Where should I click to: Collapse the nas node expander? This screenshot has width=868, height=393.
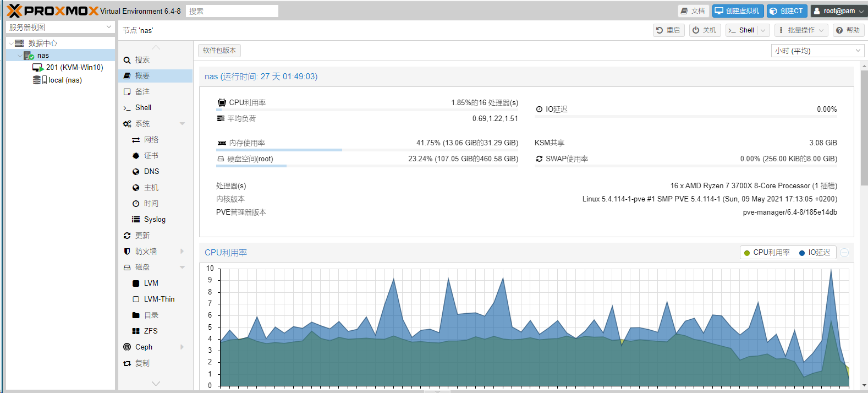click(20, 55)
